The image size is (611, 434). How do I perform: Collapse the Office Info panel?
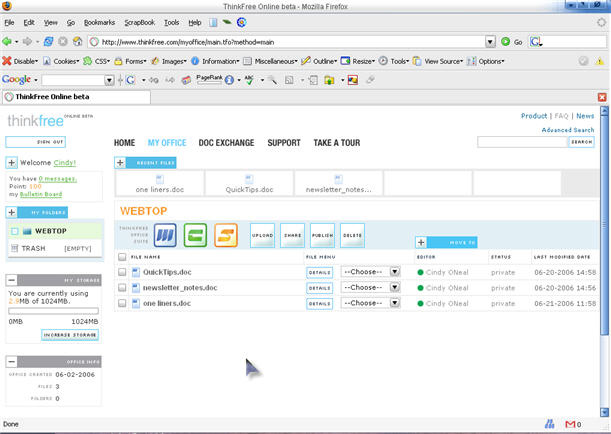tap(12, 362)
